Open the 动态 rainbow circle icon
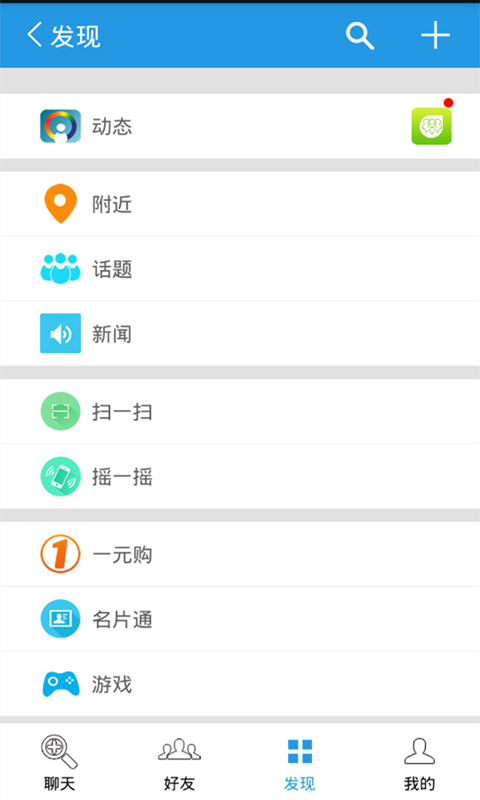The height and width of the screenshot is (800, 480). pyautogui.click(x=60, y=126)
